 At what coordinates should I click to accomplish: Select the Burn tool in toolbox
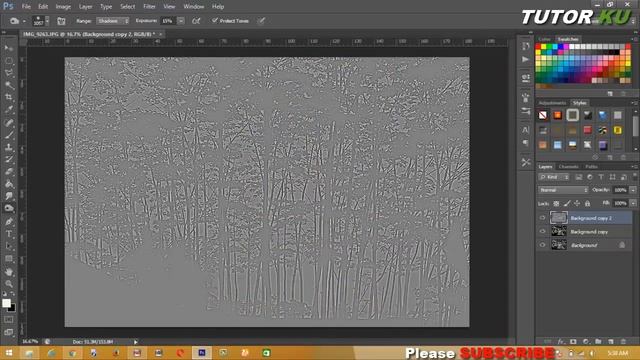point(9,208)
